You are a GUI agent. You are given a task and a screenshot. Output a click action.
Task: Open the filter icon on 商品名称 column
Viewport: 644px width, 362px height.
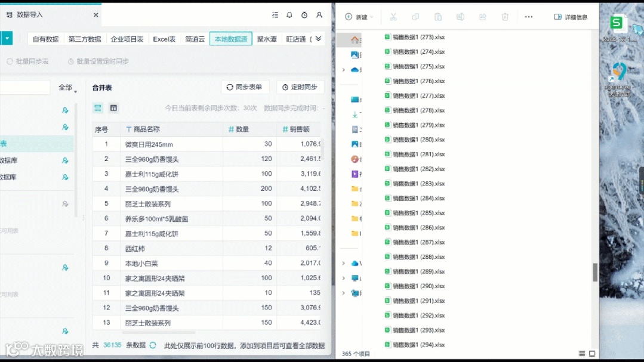coord(130,129)
